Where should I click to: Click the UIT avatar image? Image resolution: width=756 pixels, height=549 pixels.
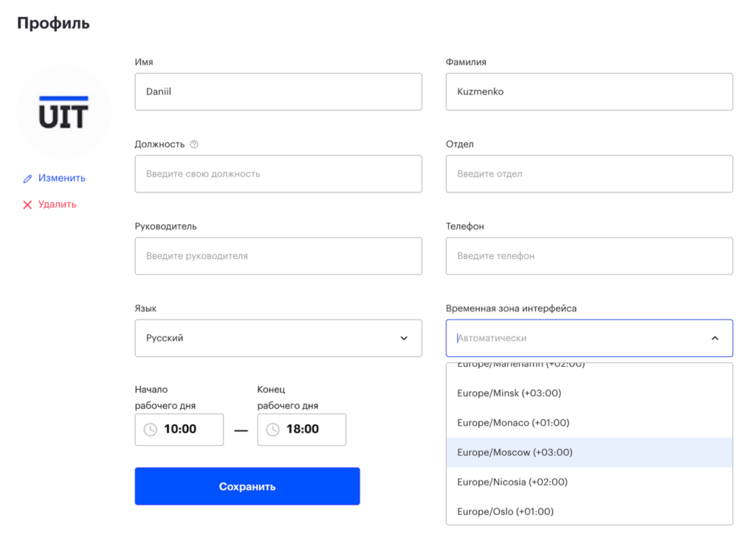tap(63, 112)
